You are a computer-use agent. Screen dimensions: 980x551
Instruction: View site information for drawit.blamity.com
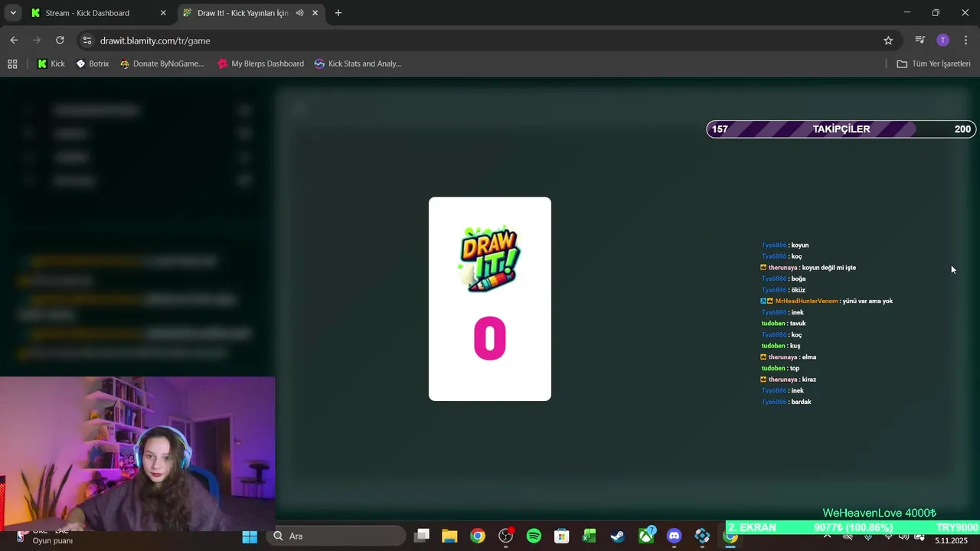[x=87, y=41]
